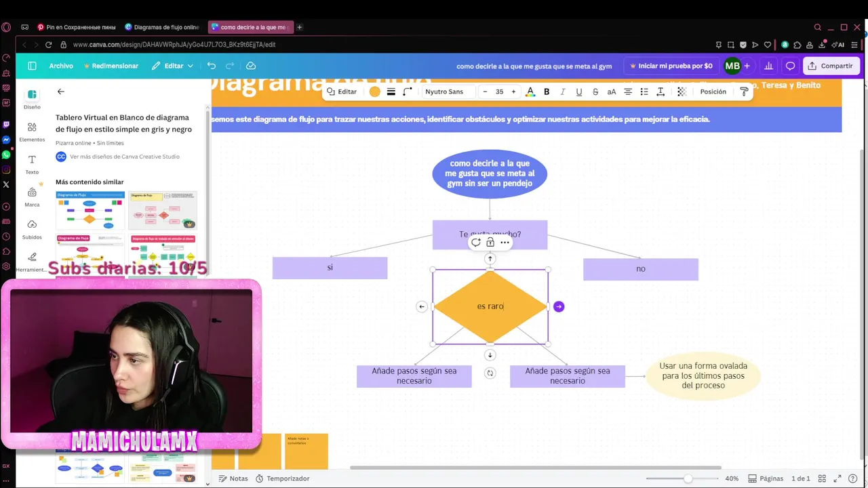Open the Páginas page list

(766, 479)
